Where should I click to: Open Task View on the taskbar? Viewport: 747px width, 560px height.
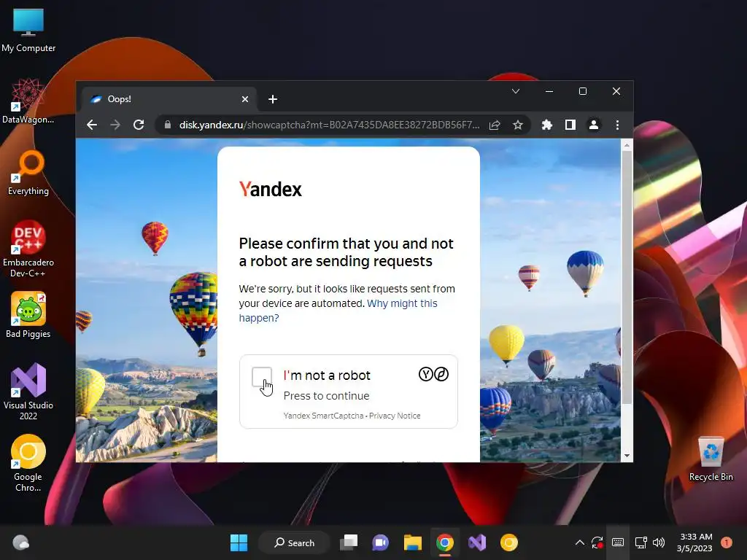349,542
